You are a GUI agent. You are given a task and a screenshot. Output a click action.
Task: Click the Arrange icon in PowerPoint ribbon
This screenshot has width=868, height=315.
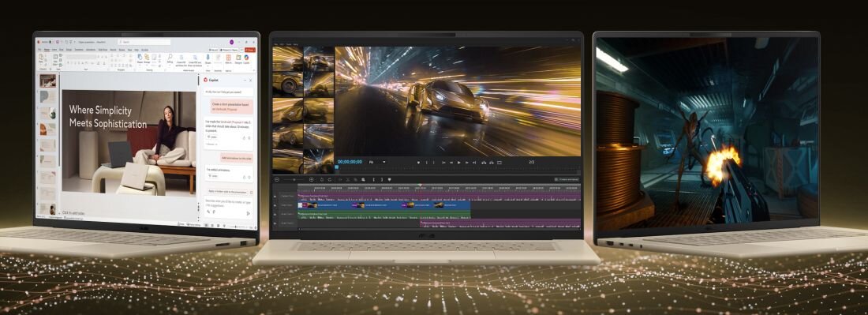tap(147, 58)
